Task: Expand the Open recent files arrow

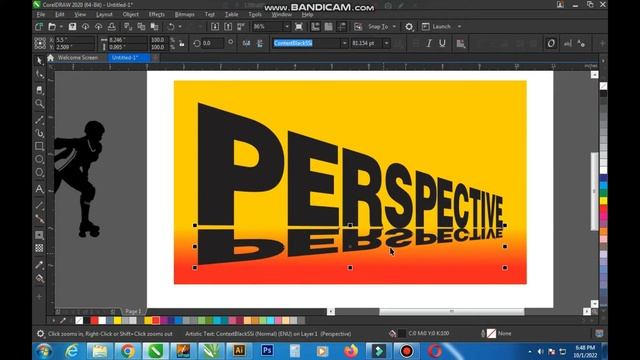Action: (61, 27)
